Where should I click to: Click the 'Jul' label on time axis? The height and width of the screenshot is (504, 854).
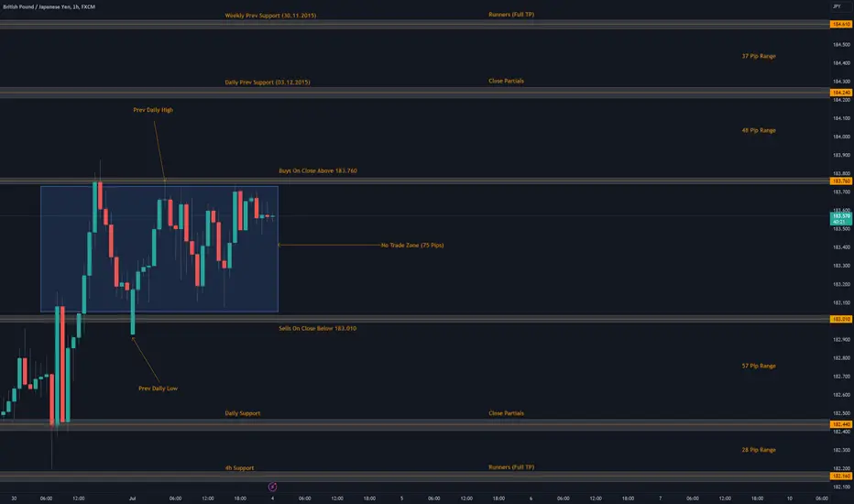click(132, 499)
